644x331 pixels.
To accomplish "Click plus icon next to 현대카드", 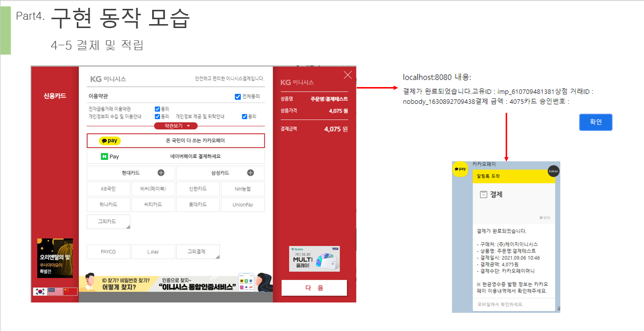I will (161, 173).
